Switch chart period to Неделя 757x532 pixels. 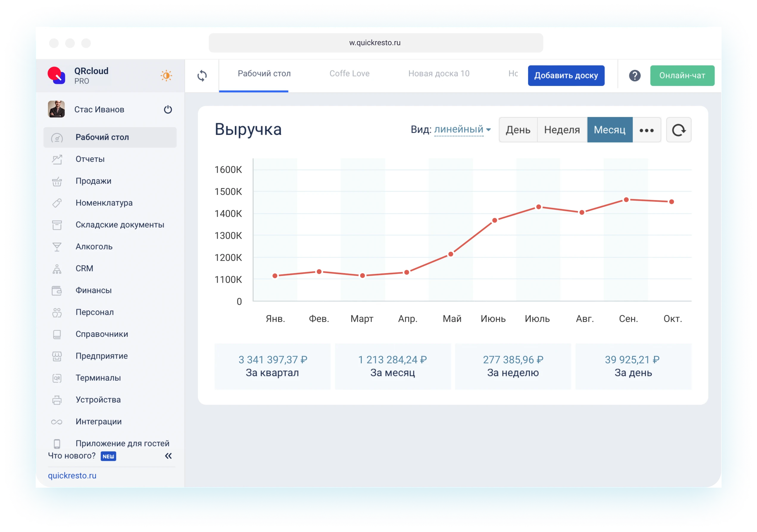(562, 130)
